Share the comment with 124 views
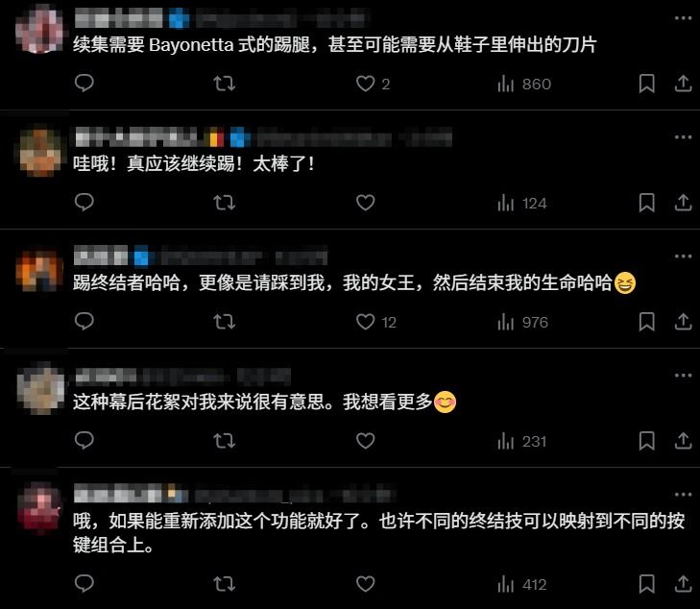 (x=683, y=203)
